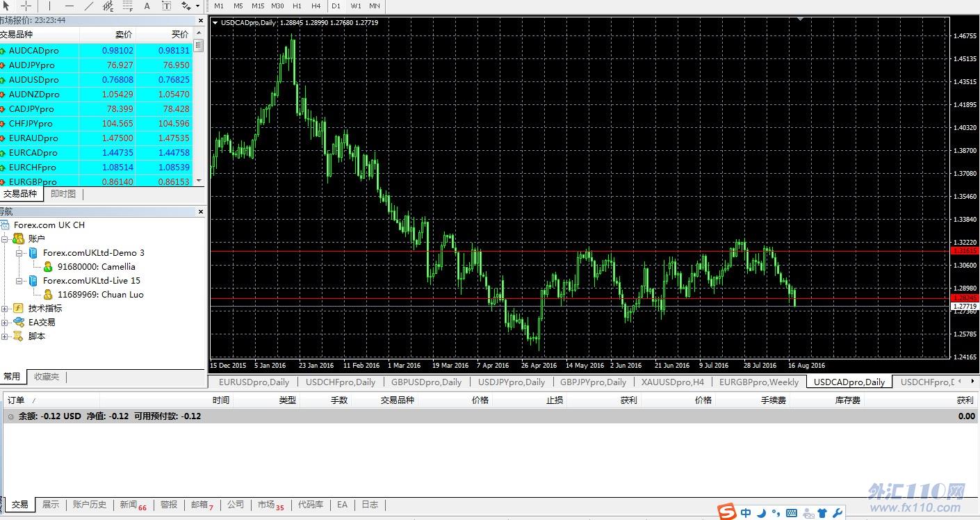
Task: Switch chart to M30 timeframe
Action: 277,6
